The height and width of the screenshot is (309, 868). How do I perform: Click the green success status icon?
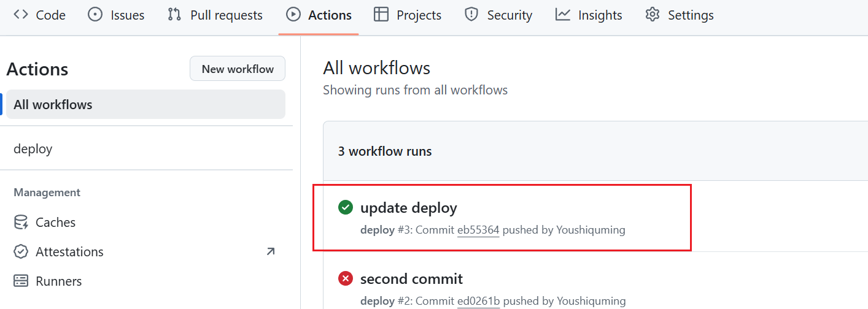[346, 208]
